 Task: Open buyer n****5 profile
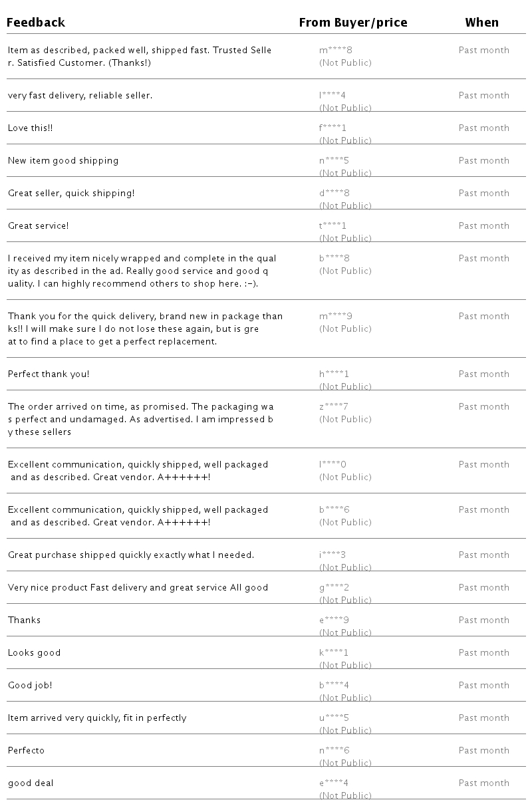[x=334, y=160]
